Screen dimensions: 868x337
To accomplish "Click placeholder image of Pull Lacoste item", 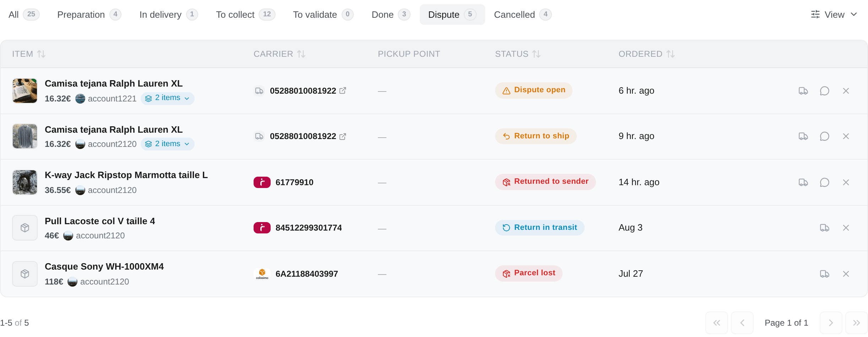I will [25, 228].
